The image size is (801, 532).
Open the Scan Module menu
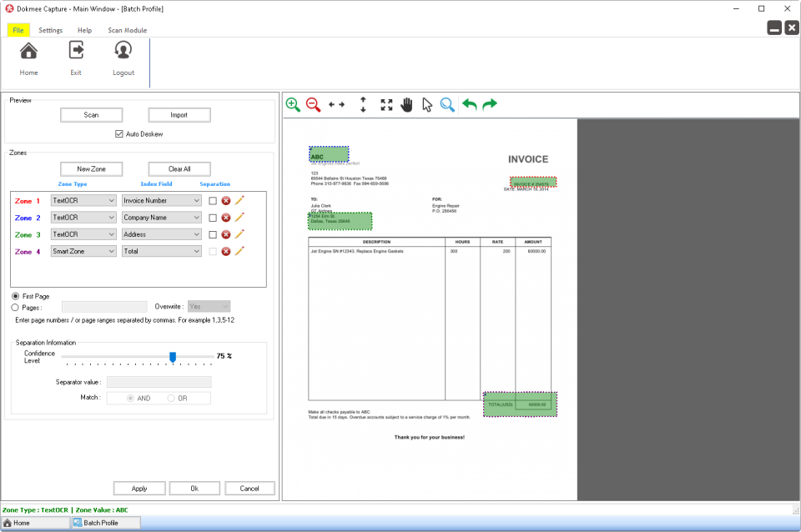pyautogui.click(x=127, y=30)
